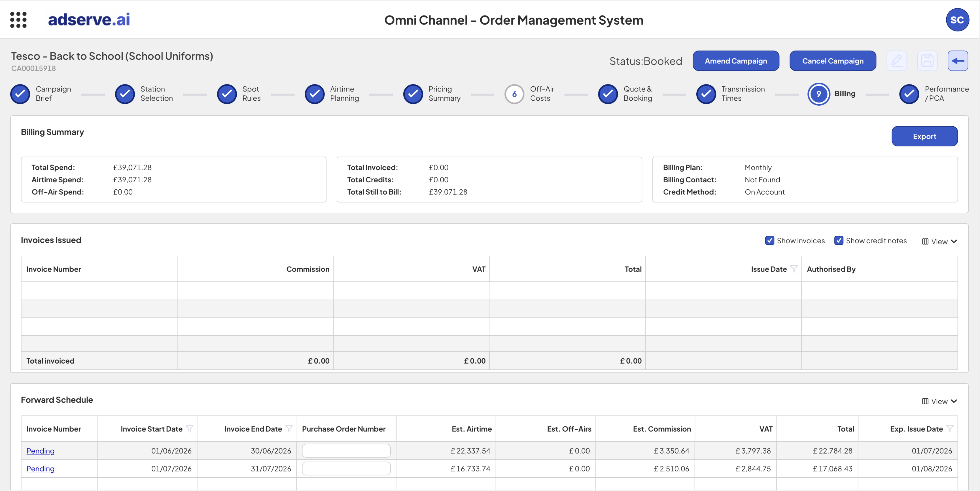Export the billing summary

coord(924,136)
